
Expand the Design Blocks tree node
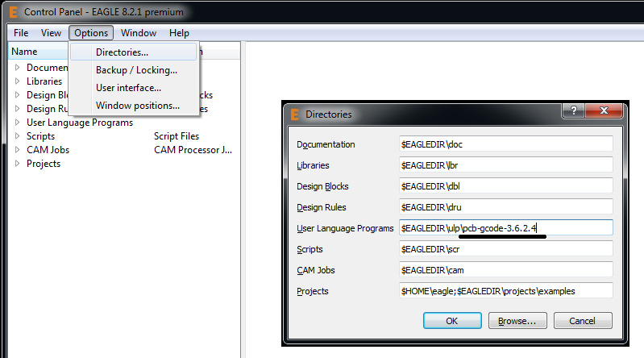point(17,94)
